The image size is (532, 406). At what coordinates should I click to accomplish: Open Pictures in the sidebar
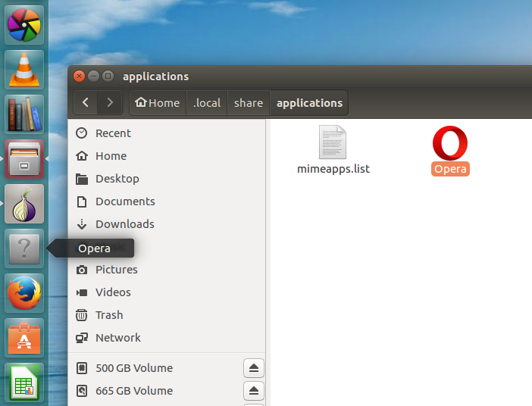(167, 270)
